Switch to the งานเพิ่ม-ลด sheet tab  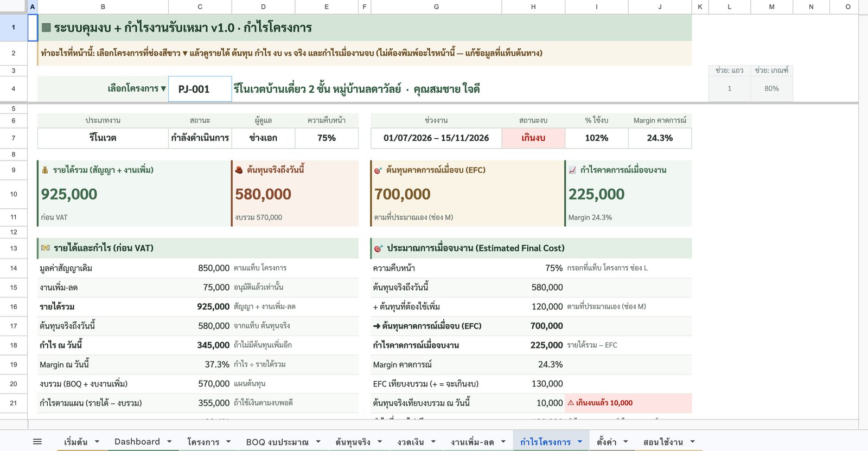pyautogui.click(x=473, y=442)
